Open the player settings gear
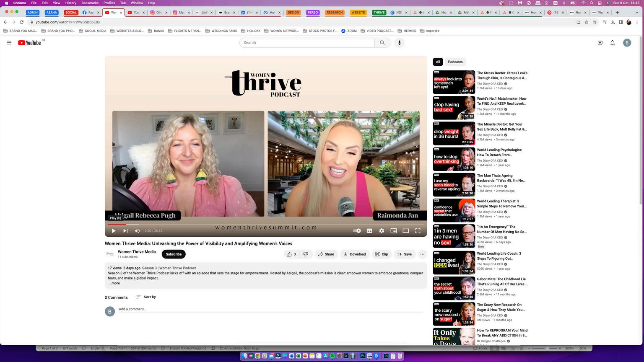The width and height of the screenshot is (644, 362). pos(382,230)
